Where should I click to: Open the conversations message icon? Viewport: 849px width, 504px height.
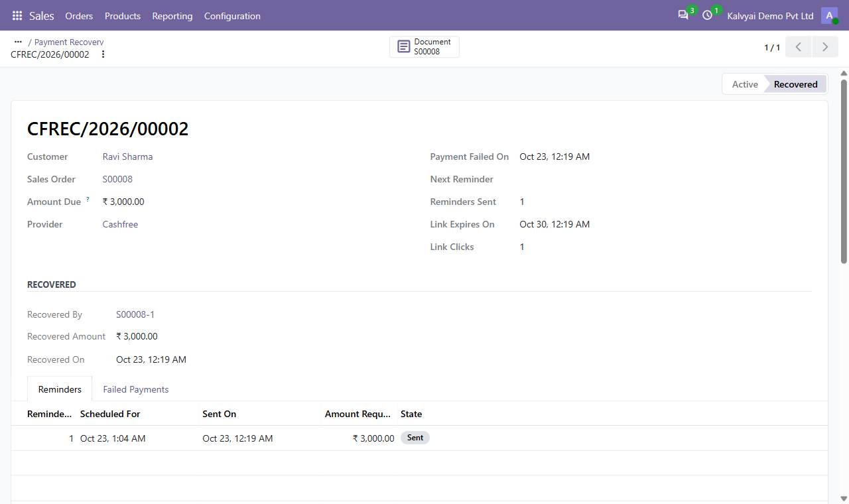(683, 15)
